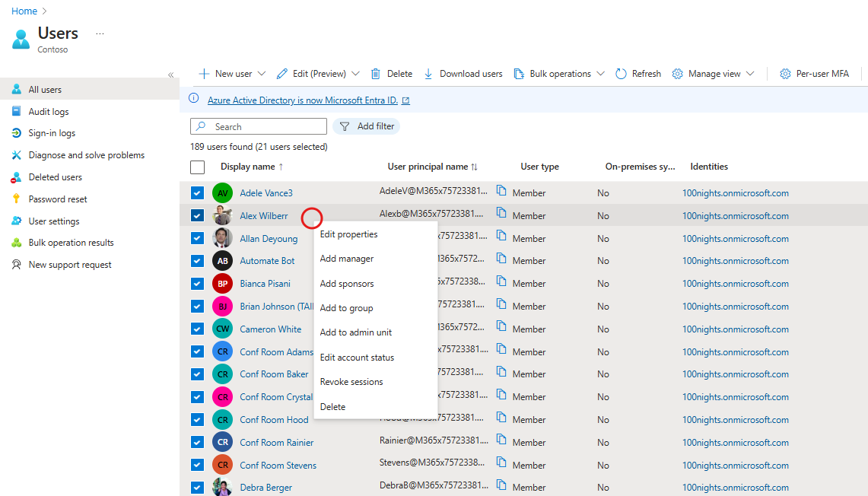This screenshot has height=496, width=868.
Task: Expand the New user dropdown arrow
Action: [x=262, y=74]
